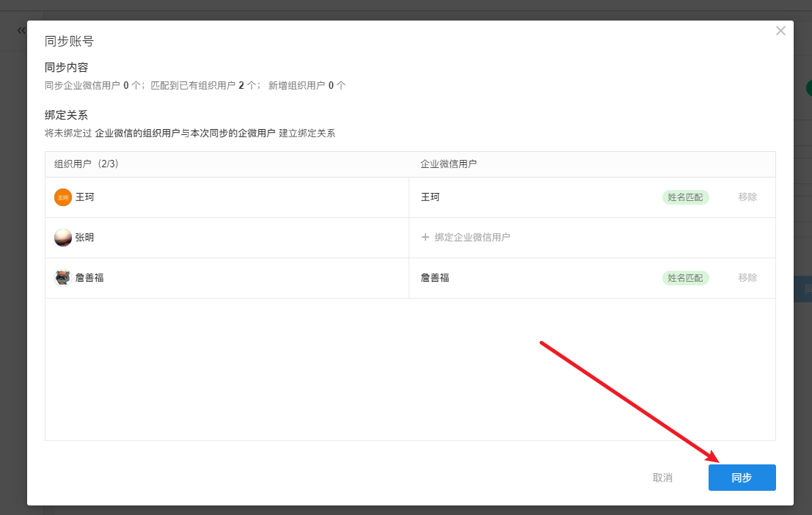Select the organization user name 张明
812x515 pixels.
84,238
